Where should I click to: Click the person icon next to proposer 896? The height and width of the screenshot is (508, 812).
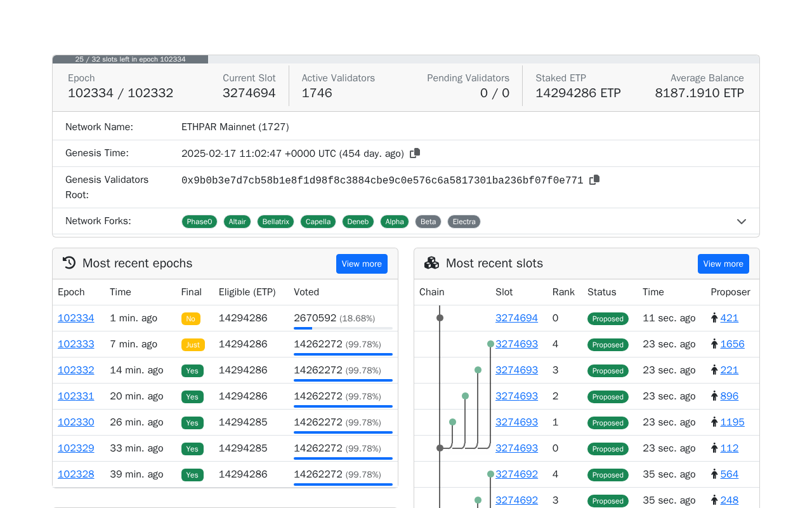pos(714,396)
